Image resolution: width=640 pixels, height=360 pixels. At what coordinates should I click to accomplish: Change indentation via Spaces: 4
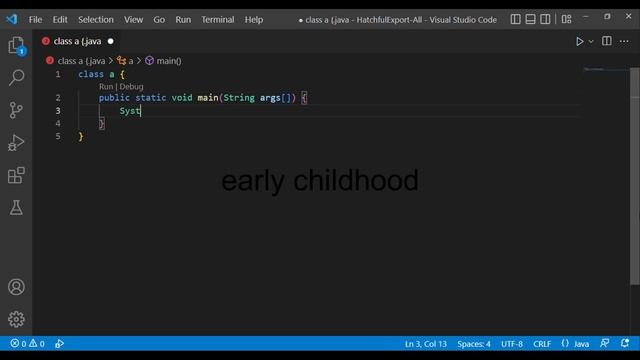[x=474, y=344]
